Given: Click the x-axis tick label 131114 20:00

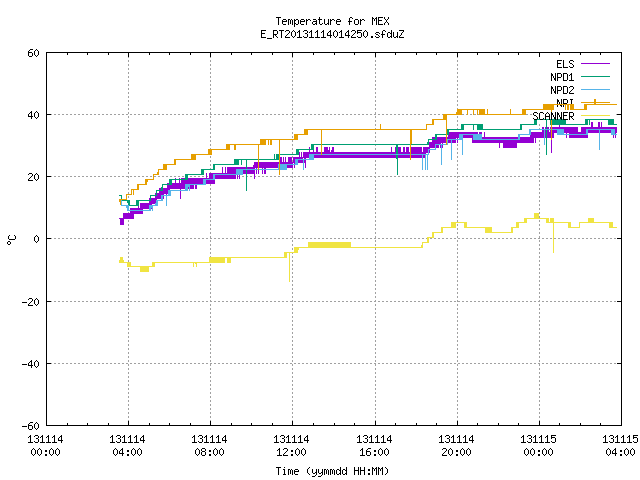Looking at the screenshot, I should point(456,446).
